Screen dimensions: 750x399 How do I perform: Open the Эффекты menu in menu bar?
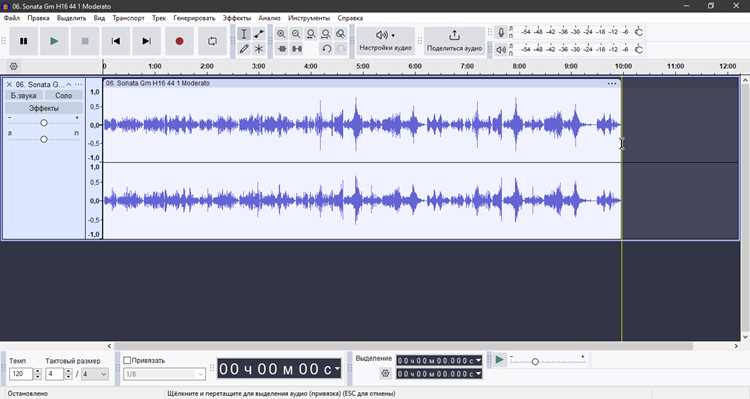[237, 18]
